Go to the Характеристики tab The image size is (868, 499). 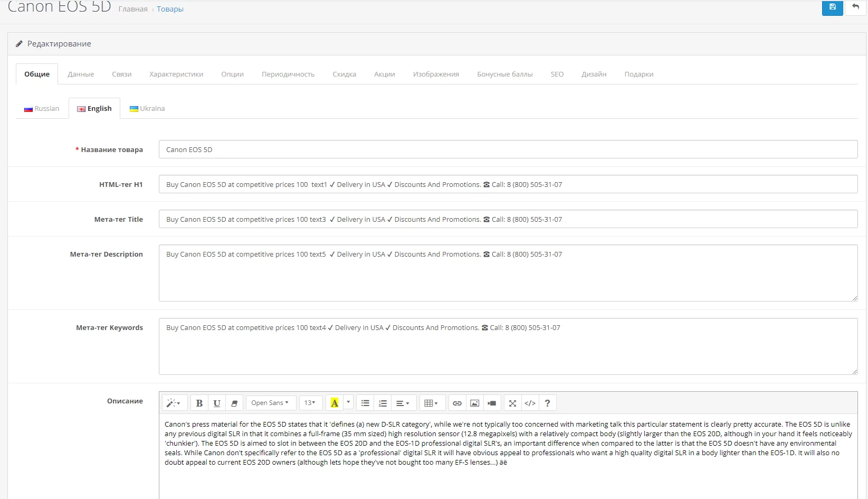(176, 74)
